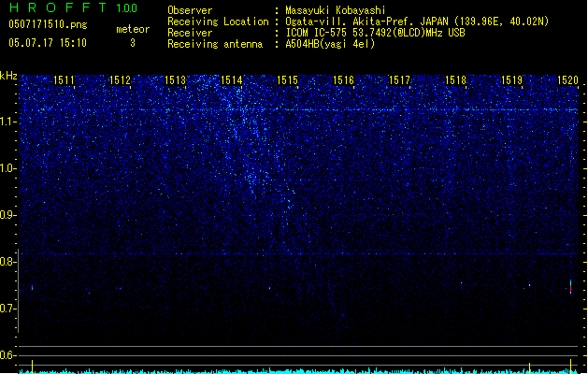This screenshot has width=588, height=374.
Task: Click the Receiver field label
Action: 190,33
